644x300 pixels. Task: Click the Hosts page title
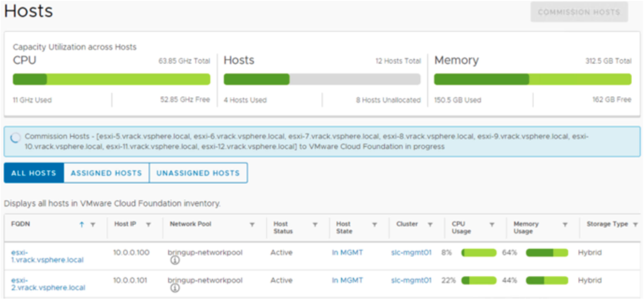[28, 11]
